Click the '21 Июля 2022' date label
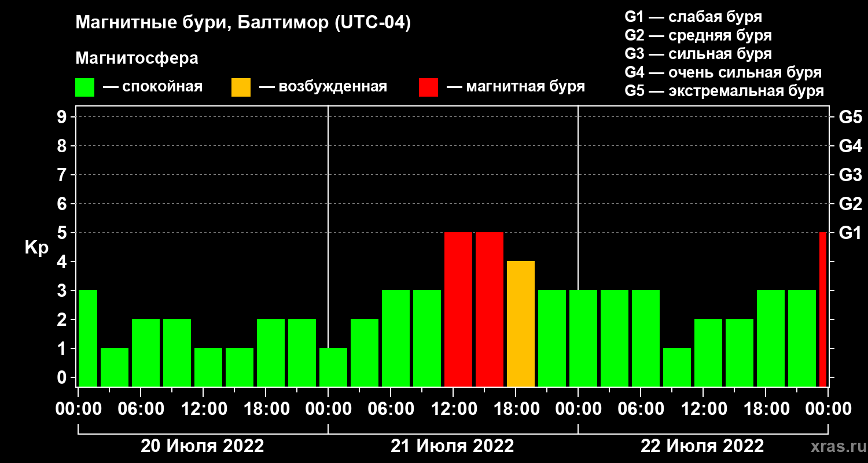 point(453,446)
